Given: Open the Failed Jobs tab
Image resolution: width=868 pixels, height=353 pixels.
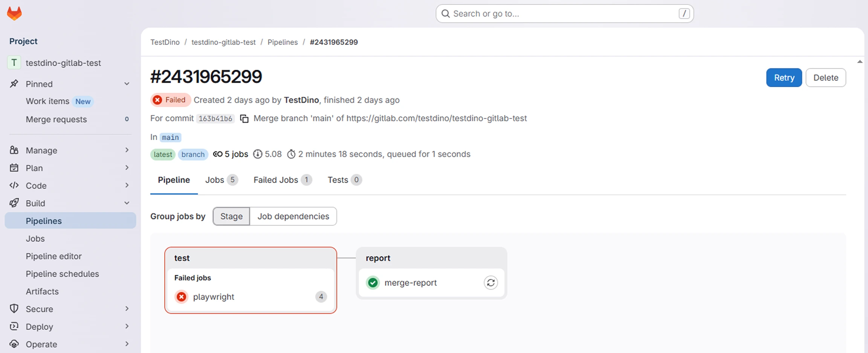Looking at the screenshot, I should coord(283,180).
